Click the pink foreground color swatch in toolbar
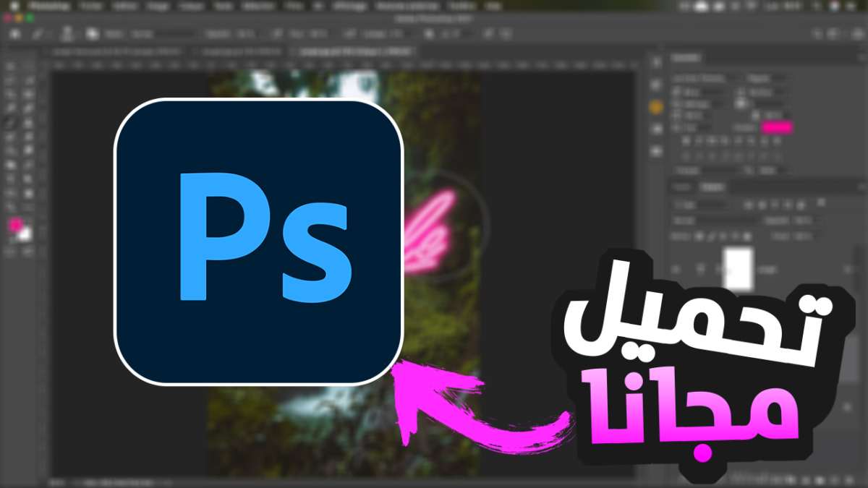Screen dimensions: 868x488 [14, 225]
